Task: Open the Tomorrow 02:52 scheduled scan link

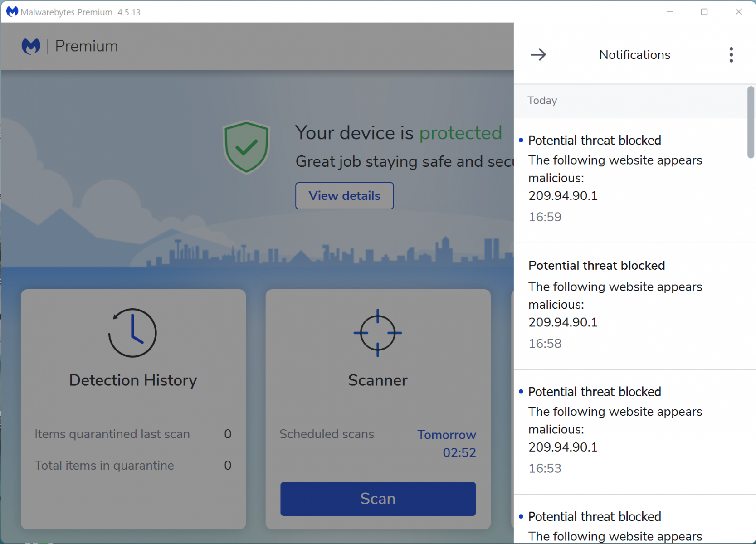Action: [447, 443]
